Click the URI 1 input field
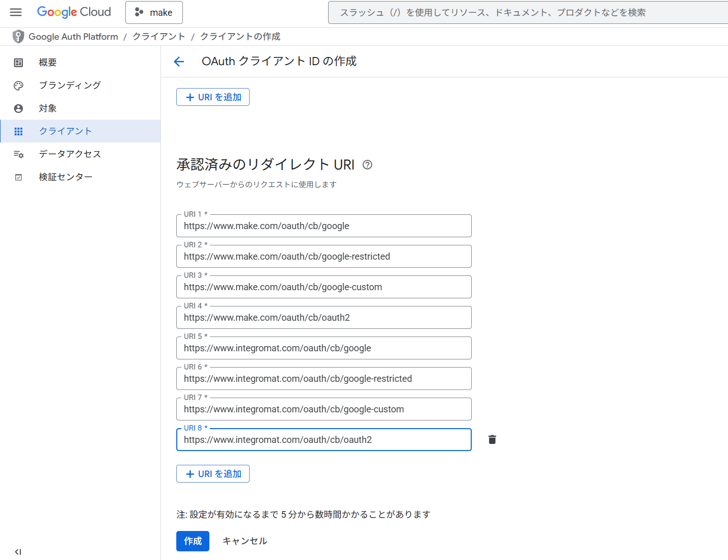 pyautogui.click(x=324, y=226)
